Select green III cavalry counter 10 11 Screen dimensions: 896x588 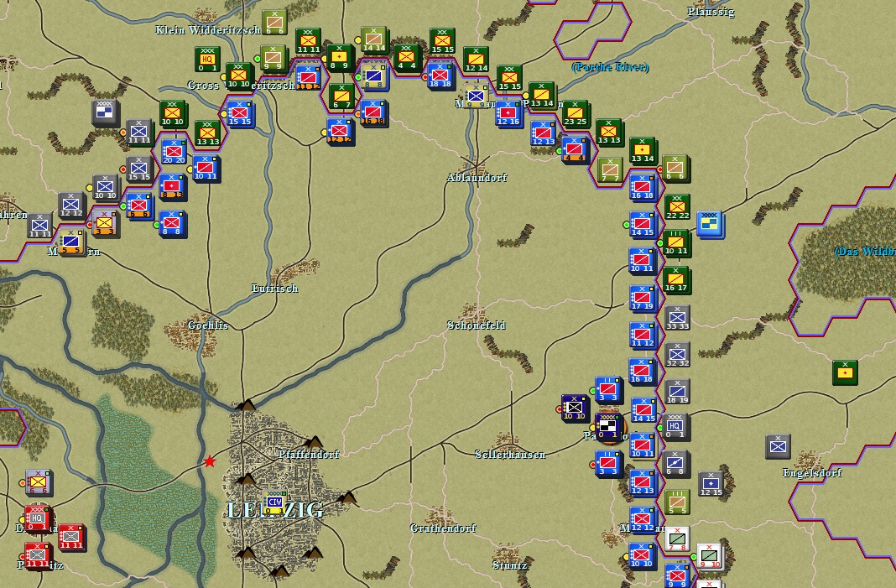point(676,243)
